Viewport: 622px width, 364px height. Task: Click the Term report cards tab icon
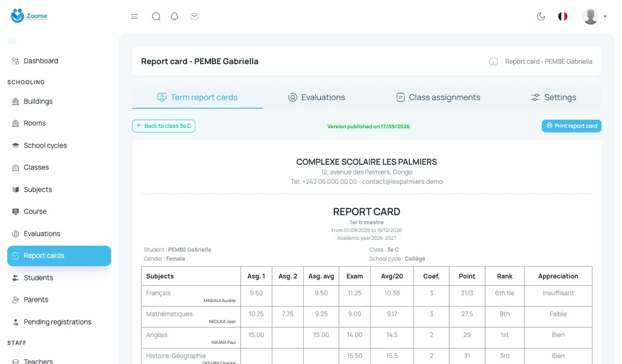coord(162,97)
